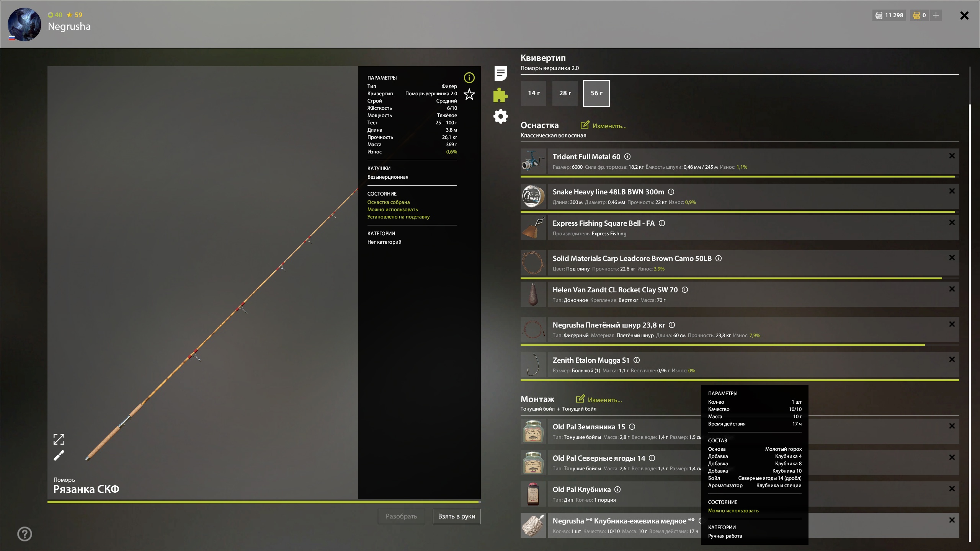
Task: Click the pencil edit icon on rod preview
Action: coord(59,455)
